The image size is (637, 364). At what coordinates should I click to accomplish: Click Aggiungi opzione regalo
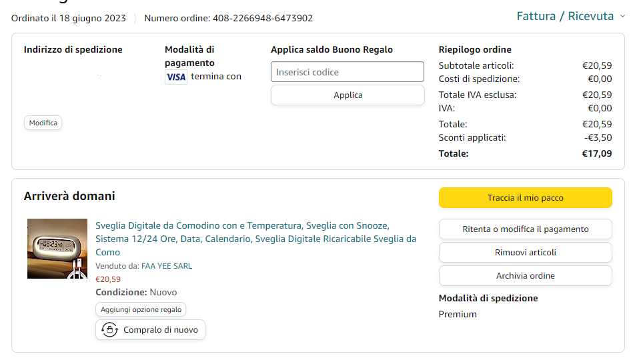click(x=141, y=309)
